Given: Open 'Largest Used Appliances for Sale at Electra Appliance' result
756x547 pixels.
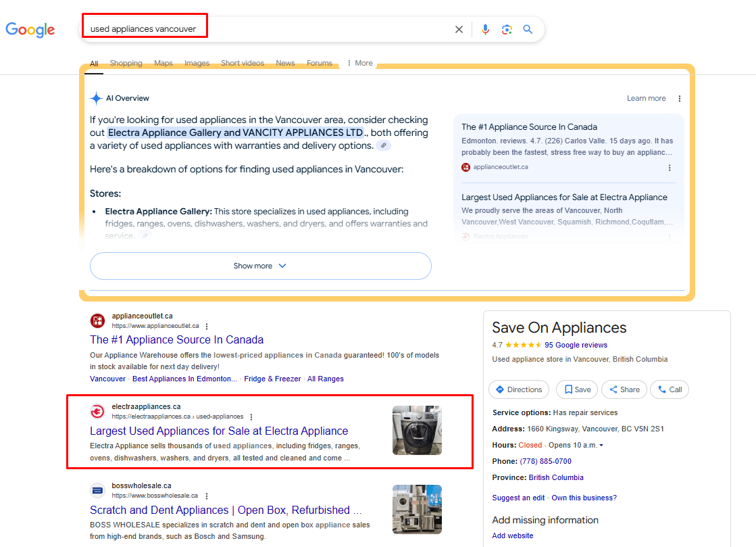Looking at the screenshot, I should [x=219, y=431].
